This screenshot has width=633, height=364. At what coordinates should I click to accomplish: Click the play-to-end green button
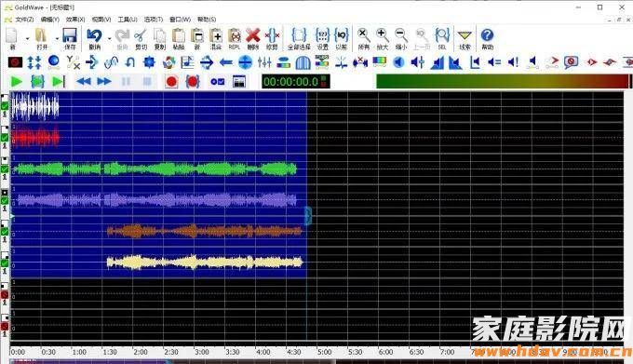tap(59, 82)
